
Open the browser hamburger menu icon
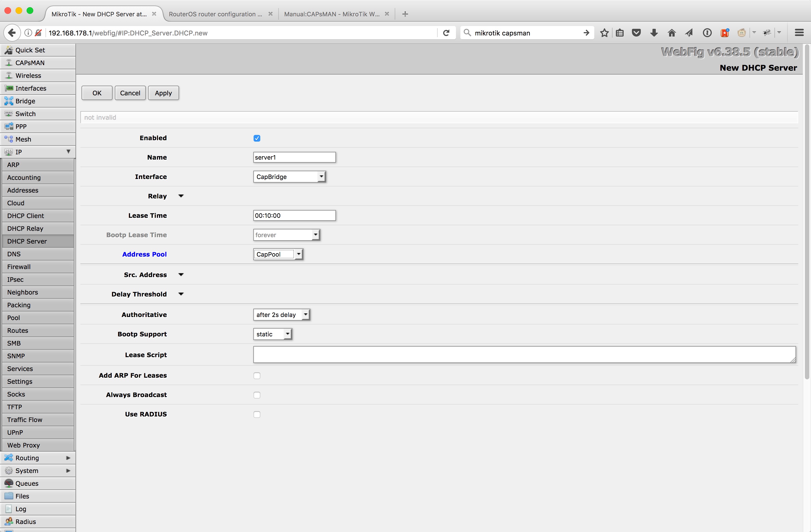(x=799, y=33)
